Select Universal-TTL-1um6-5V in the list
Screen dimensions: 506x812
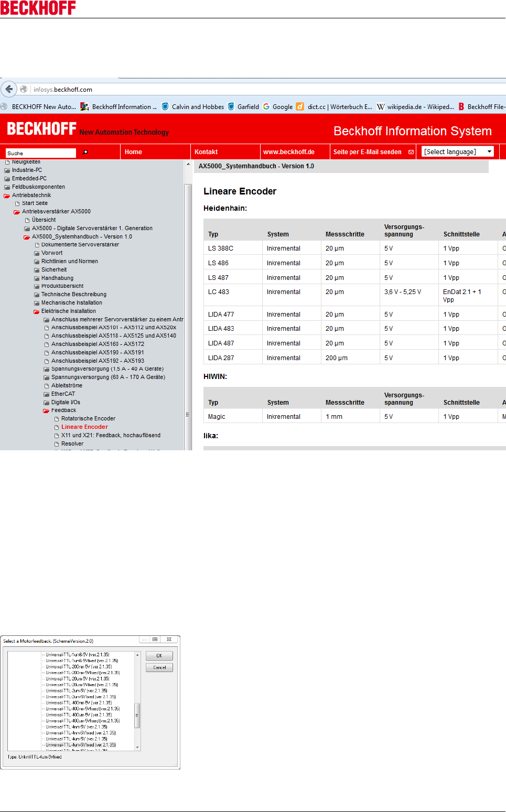(78, 655)
